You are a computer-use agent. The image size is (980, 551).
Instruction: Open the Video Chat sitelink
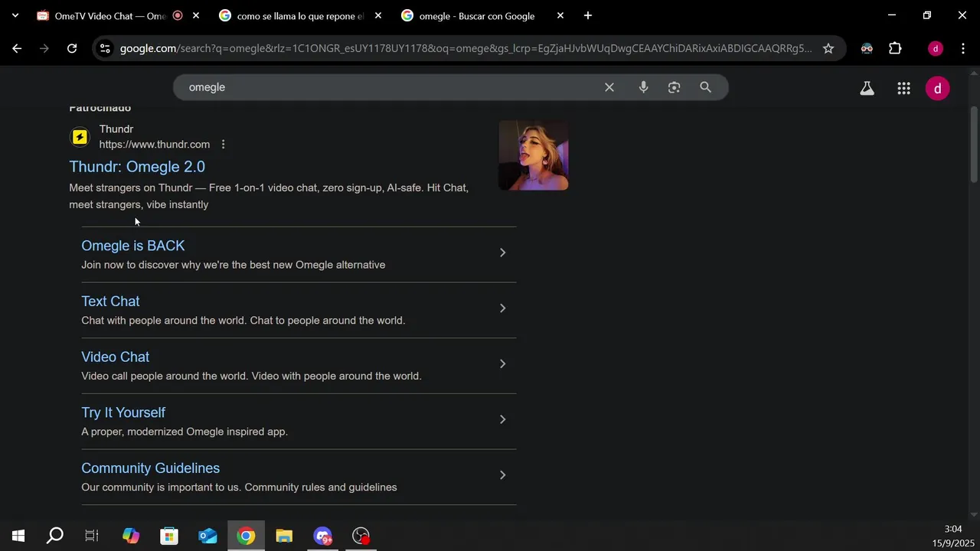(115, 357)
